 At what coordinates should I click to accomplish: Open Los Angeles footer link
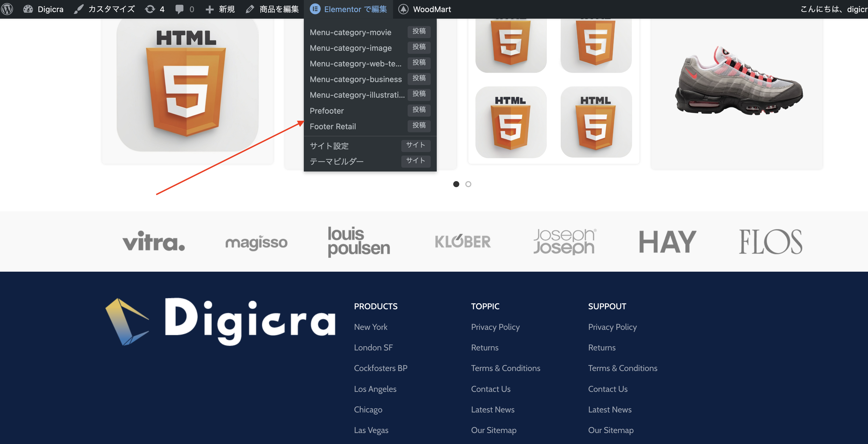click(x=375, y=389)
